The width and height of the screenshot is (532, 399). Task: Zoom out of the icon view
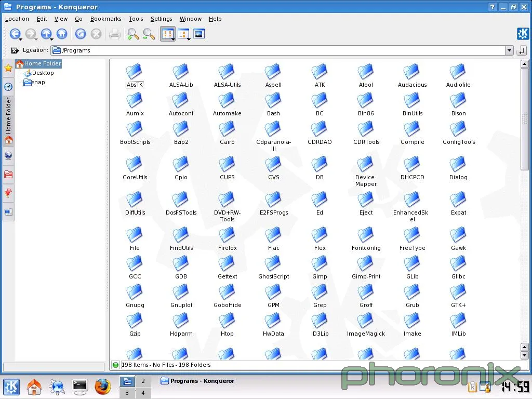click(x=149, y=34)
